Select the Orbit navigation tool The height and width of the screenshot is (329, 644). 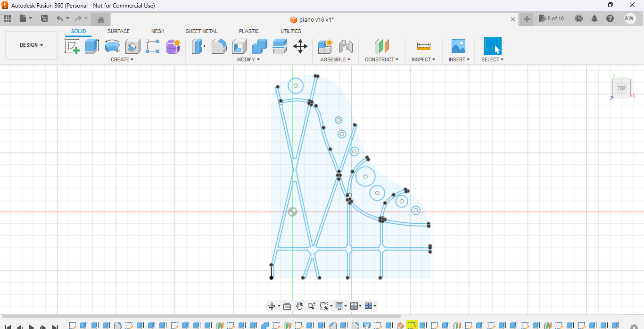(x=272, y=306)
